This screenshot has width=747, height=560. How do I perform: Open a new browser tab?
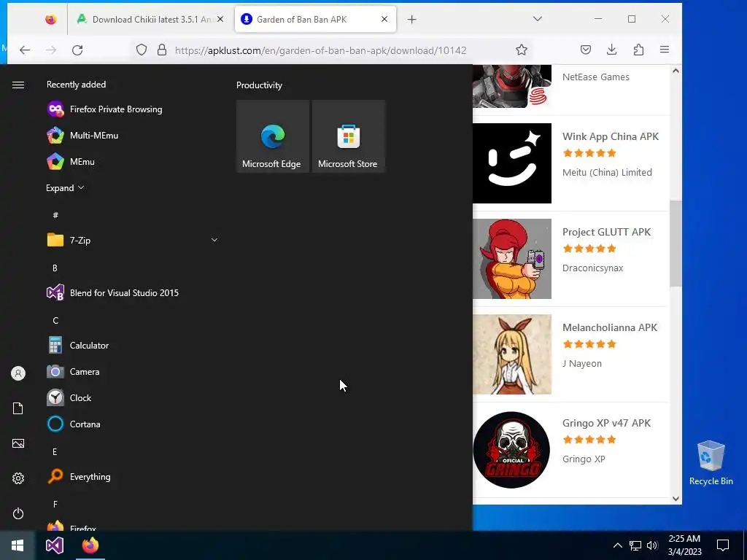pyautogui.click(x=412, y=20)
